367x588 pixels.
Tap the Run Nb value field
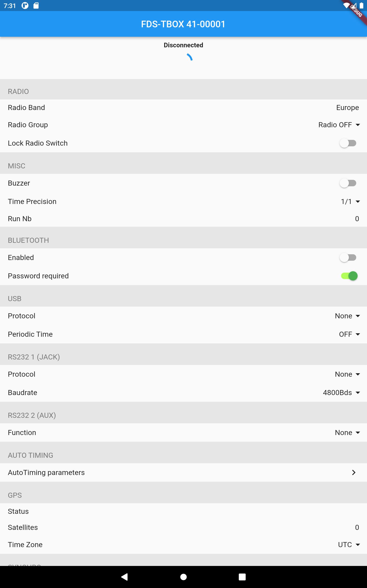click(357, 219)
